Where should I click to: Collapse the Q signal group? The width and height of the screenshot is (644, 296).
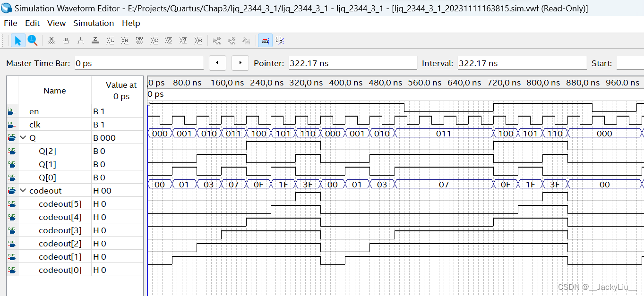click(22, 137)
